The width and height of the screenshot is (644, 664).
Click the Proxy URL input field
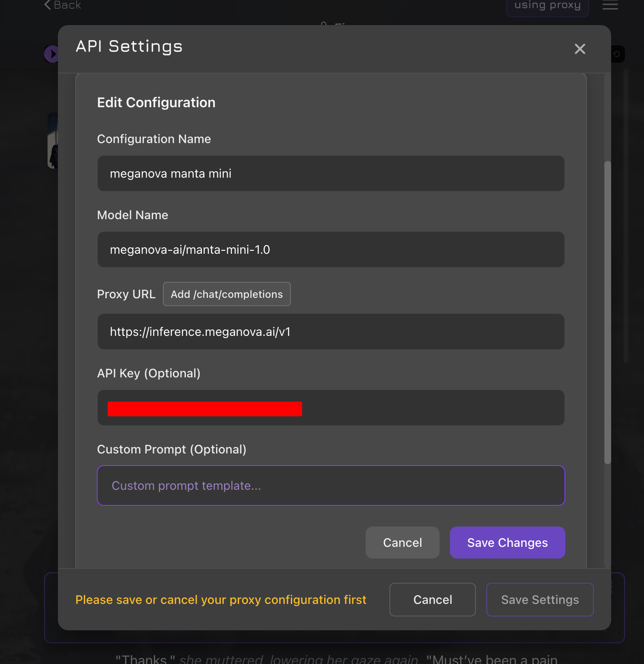331,332
